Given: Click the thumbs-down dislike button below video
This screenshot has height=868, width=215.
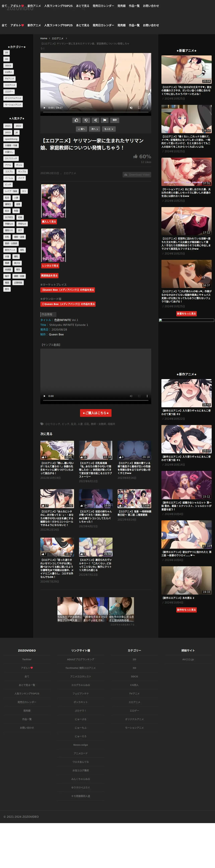Looking at the screenshot, I should point(86,120).
